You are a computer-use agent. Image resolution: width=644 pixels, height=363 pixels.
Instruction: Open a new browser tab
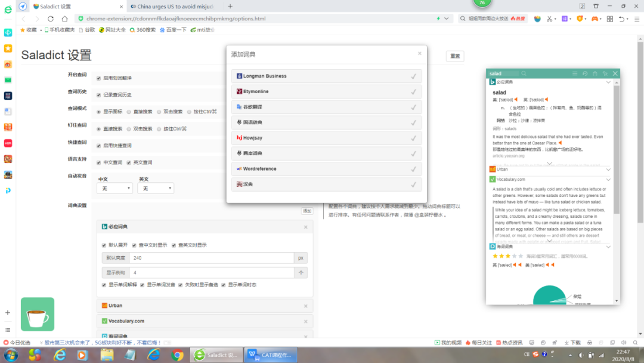[230, 6]
